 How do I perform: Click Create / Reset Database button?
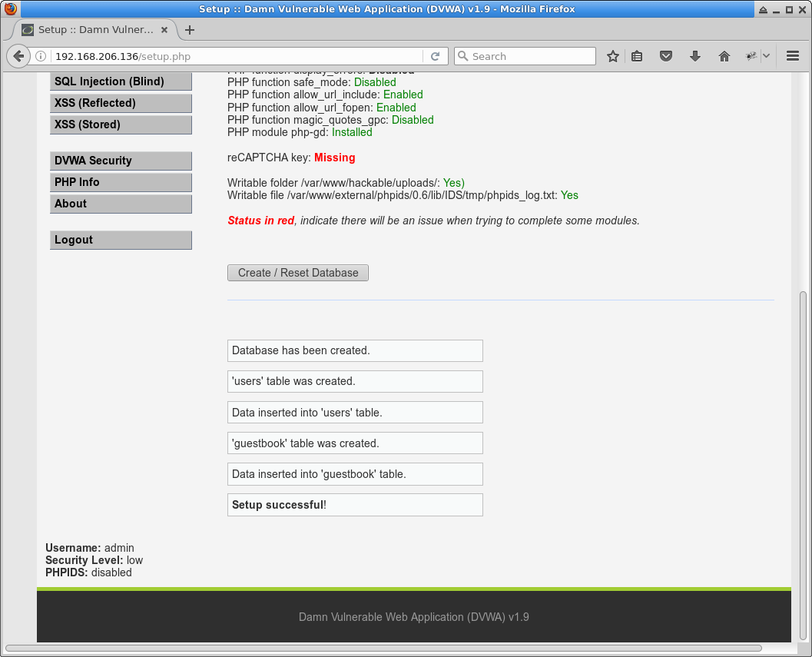pos(298,273)
